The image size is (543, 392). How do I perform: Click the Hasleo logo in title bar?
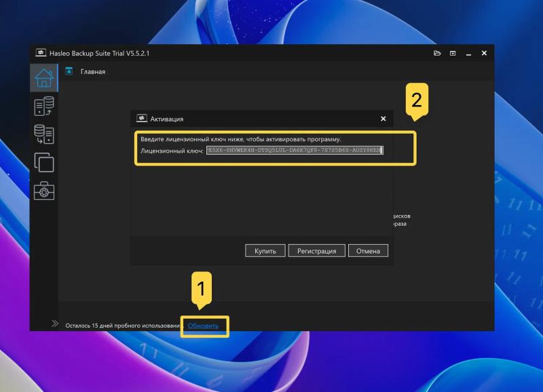tap(42, 52)
